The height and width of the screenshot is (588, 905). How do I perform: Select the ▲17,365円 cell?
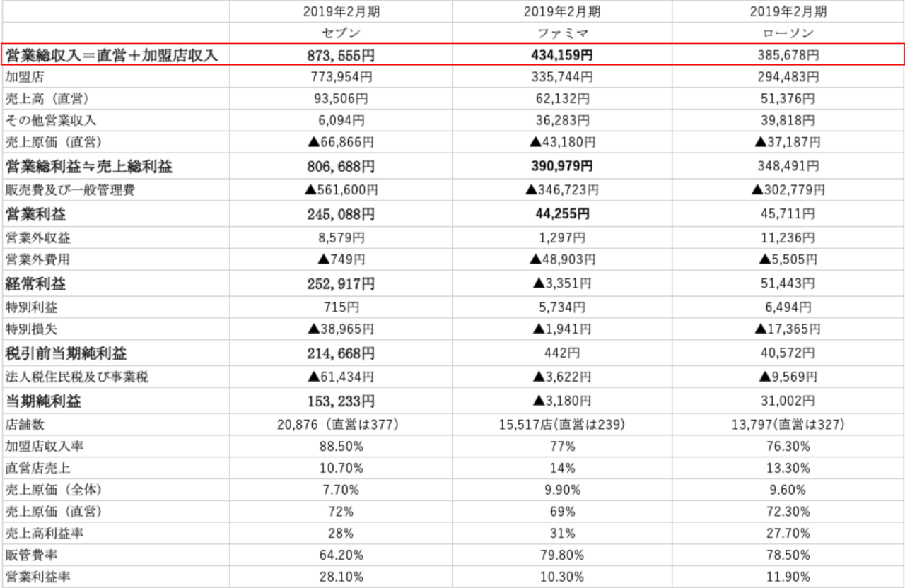[x=788, y=329]
